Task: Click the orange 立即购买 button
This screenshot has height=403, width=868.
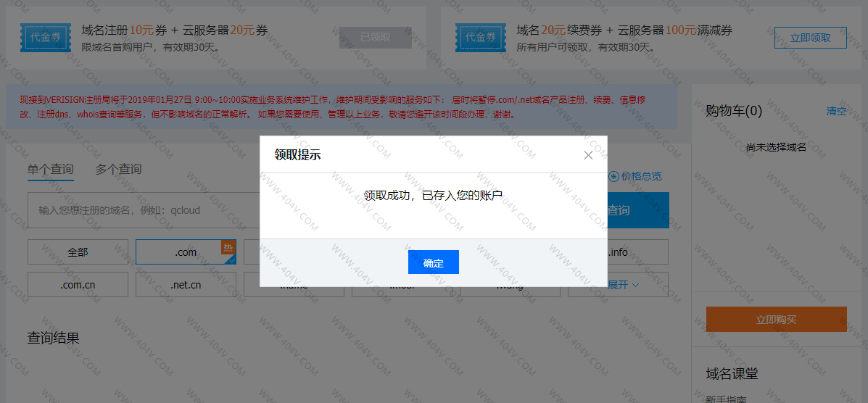Action: coord(776,320)
